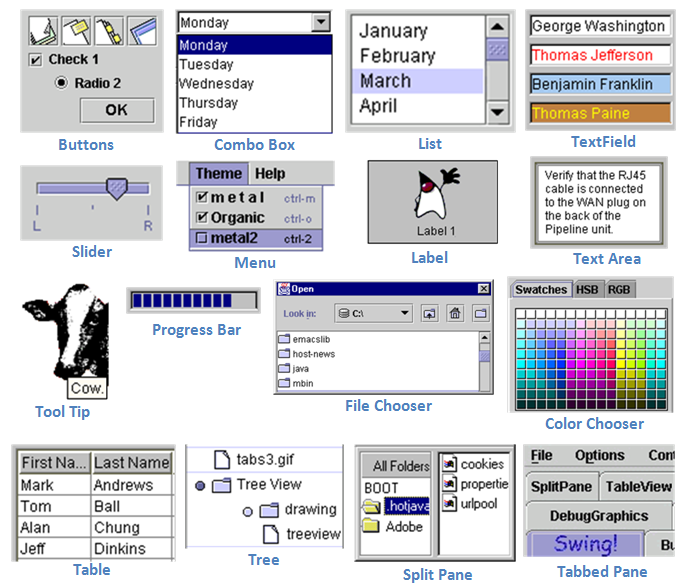Click the Up One Level folder icon
This screenshot has width=690, height=585.
pyautogui.click(x=430, y=314)
